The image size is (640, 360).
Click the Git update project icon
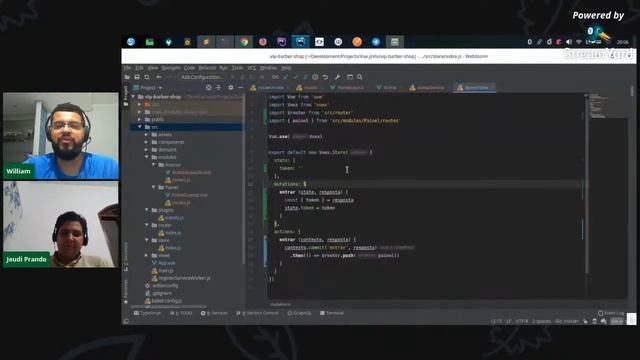(286, 77)
